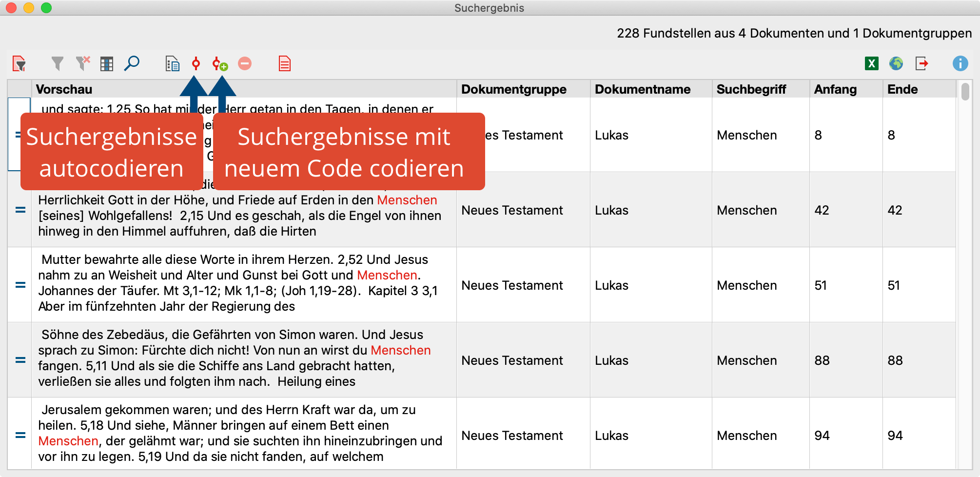The height and width of the screenshot is (477, 980).
Task: Autocode search results with red code icon
Action: tap(196, 63)
